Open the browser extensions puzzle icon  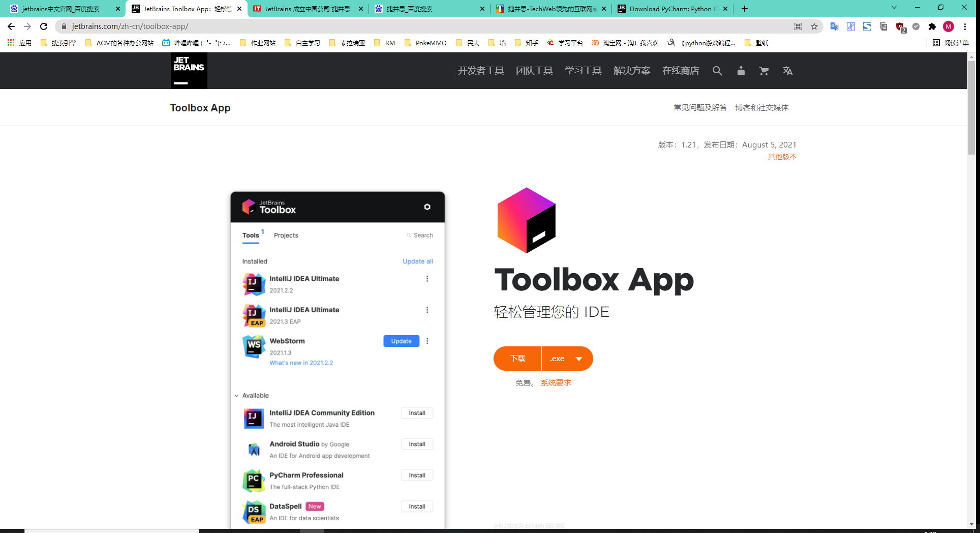[x=932, y=26]
